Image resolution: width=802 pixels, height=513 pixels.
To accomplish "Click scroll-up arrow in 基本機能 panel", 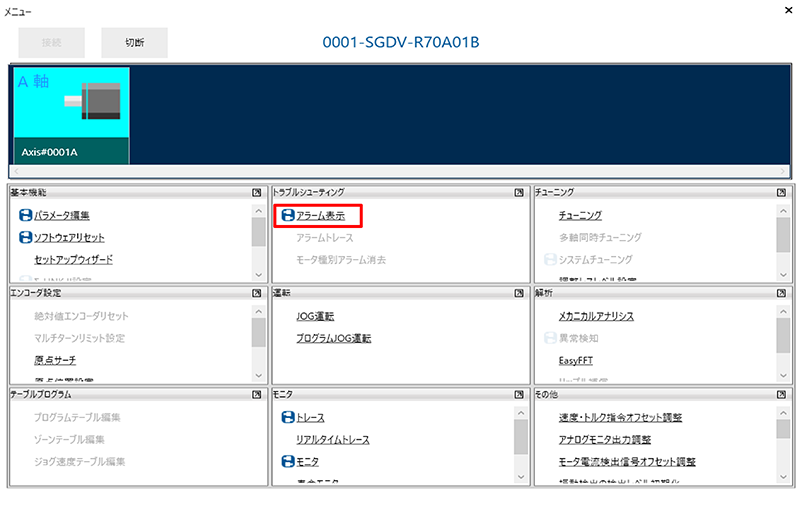I will [259, 211].
